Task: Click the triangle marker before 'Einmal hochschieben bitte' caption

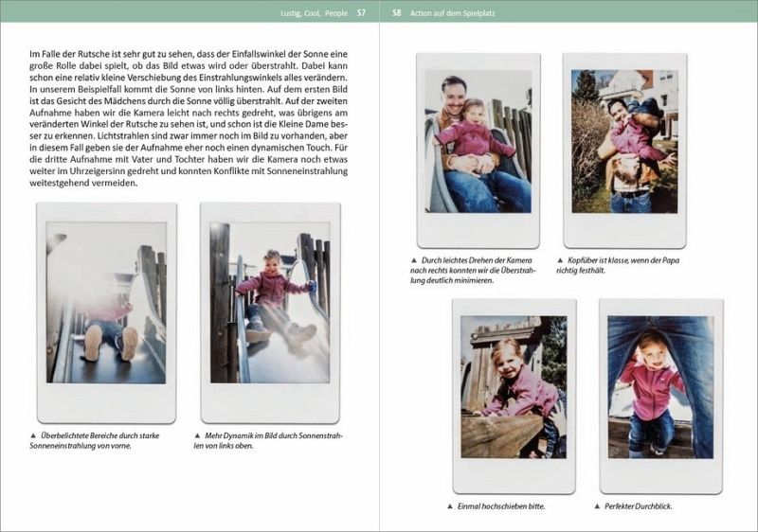Action: pyautogui.click(x=450, y=506)
